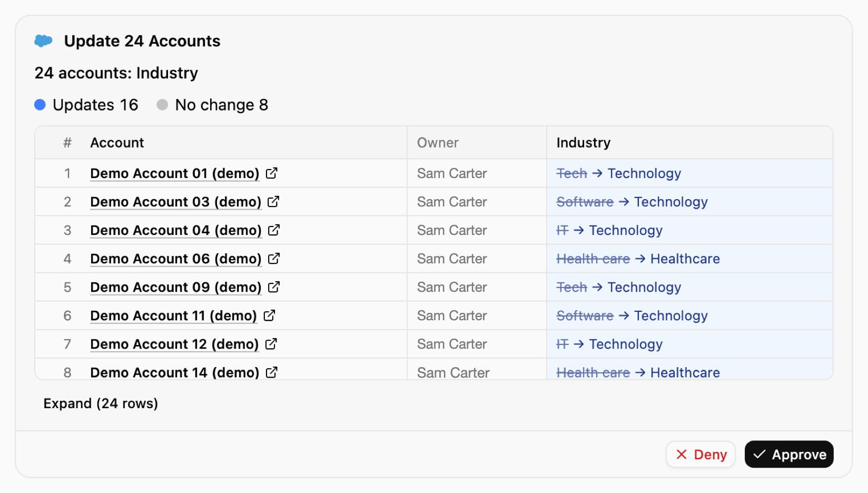Open external link icon for Demo Account 11
The height and width of the screenshot is (493, 868).
pyautogui.click(x=269, y=315)
